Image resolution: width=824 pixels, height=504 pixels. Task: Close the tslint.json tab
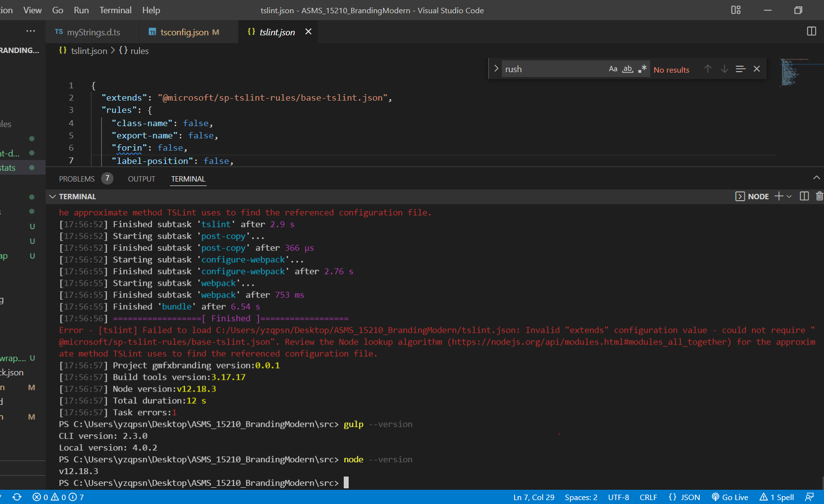tap(308, 31)
